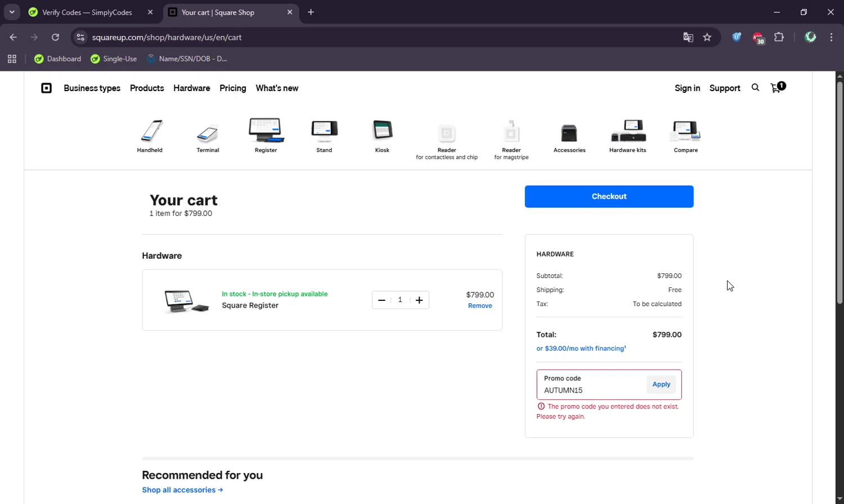This screenshot has height=504, width=844.
Task: Remove Square Register from cart
Action: (480, 306)
